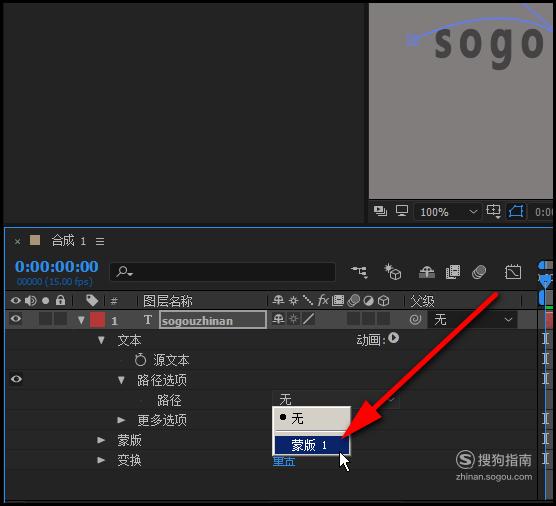Toggle the solo switch for layer 1
Viewport: 556px width, 506px height.
point(45,319)
